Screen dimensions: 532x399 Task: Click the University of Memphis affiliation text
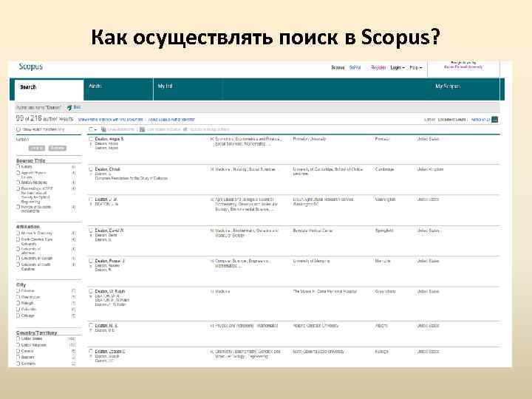[x=311, y=261]
